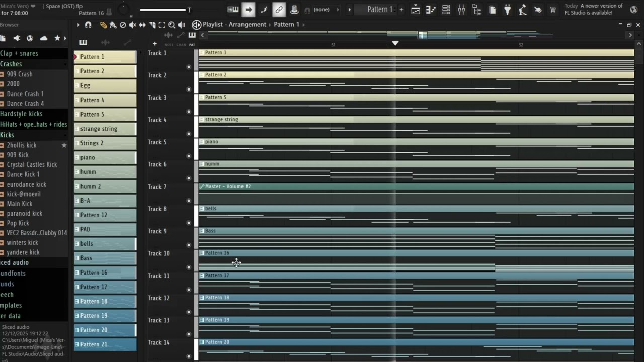Collapse the Kicks browser folder
644x362 pixels.
pyautogui.click(x=34, y=135)
